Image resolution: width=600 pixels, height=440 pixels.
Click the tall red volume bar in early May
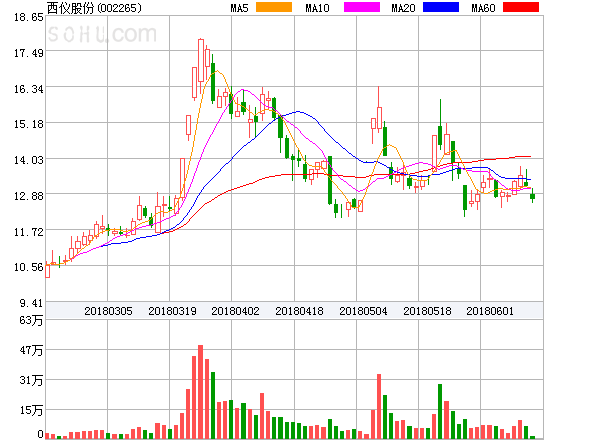(x=379, y=406)
